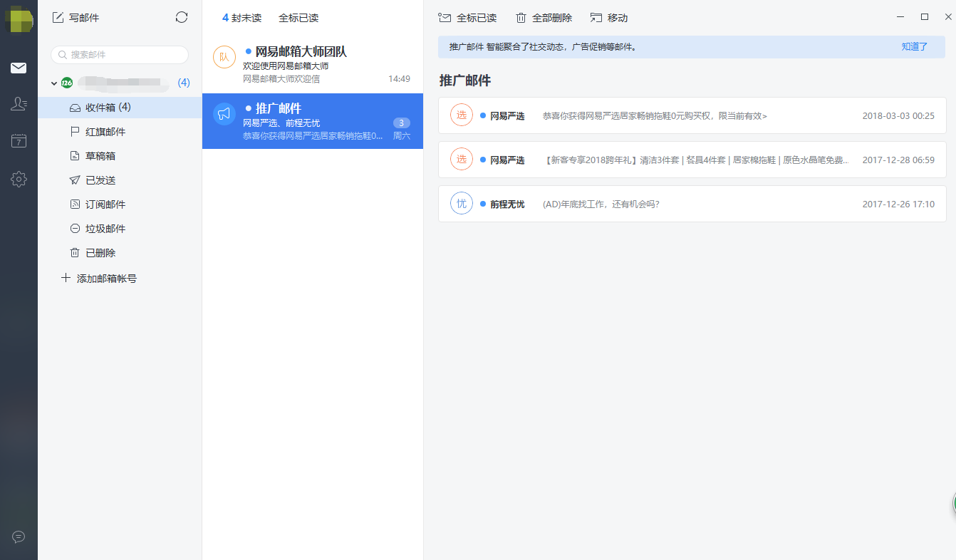The width and height of the screenshot is (956, 560).
Task: Click the 4 封未读 unread filter
Action: tap(241, 18)
